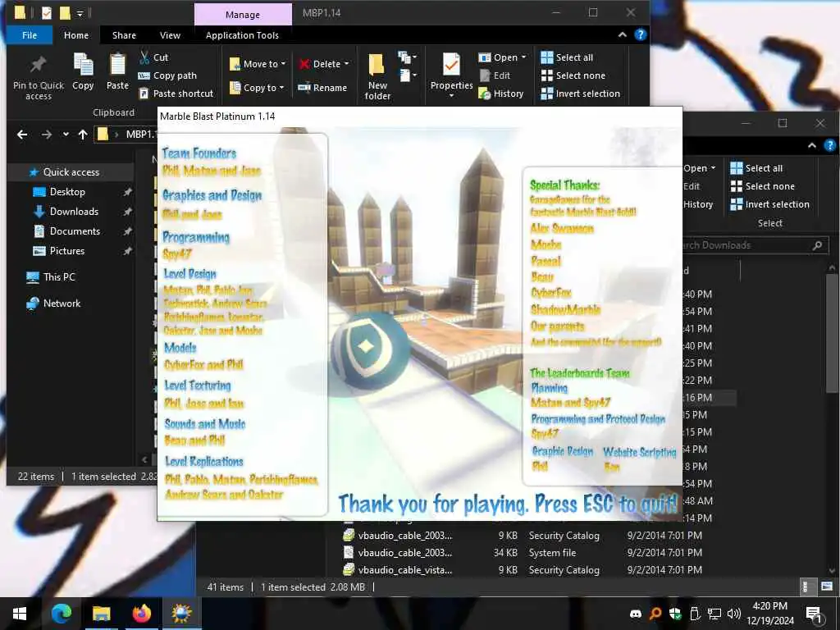Switch to the Home tab
The height and width of the screenshot is (630, 840).
pos(76,35)
